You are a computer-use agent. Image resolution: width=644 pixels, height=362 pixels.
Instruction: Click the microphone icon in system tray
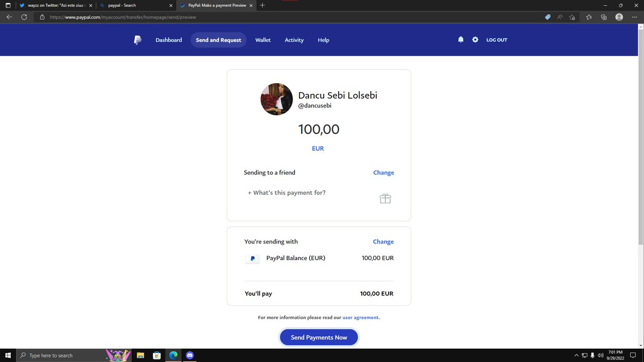click(x=592, y=355)
